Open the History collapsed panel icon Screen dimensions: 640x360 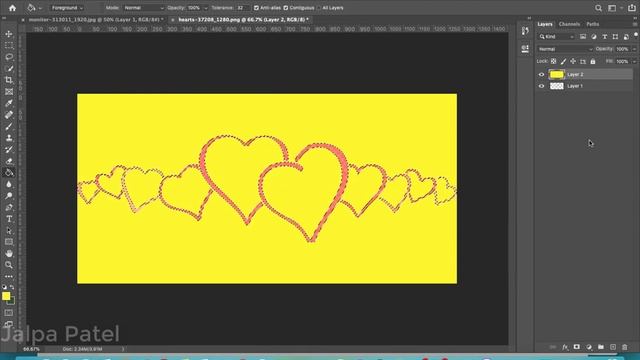[x=525, y=31]
